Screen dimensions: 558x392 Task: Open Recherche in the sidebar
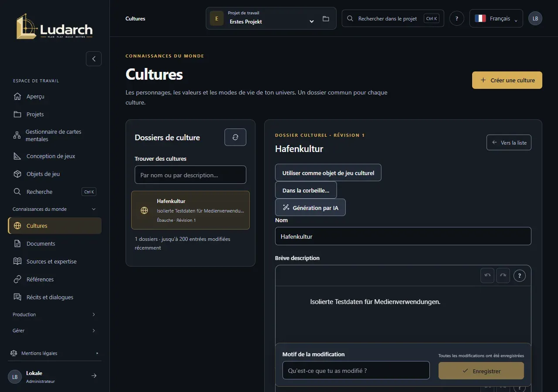pyautogui.click(x=54, y=192)
